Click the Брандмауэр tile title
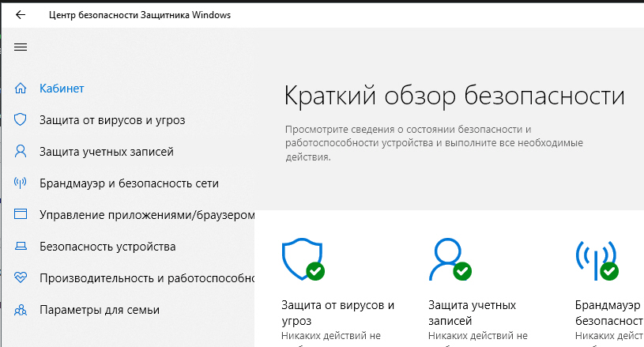This screenshot has height=347, width=644. click(x=609, y=313)
